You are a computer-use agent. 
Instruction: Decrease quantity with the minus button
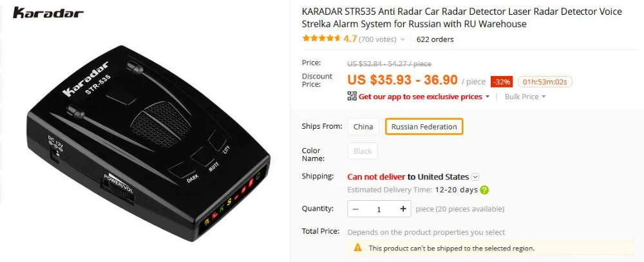(x=355, y=209)
